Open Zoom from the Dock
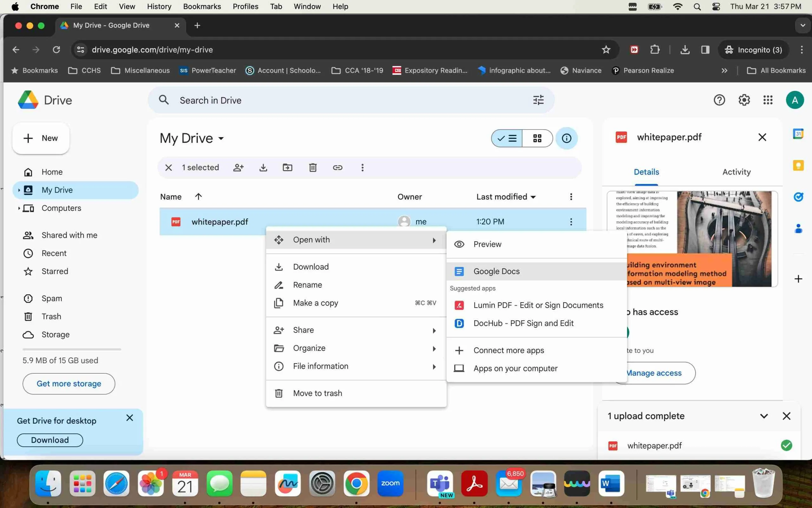 (x=390, y=484)
